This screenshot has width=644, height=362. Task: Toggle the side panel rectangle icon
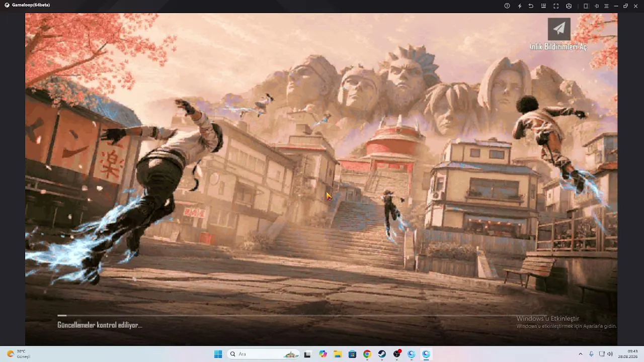click(x=586, y=6)
